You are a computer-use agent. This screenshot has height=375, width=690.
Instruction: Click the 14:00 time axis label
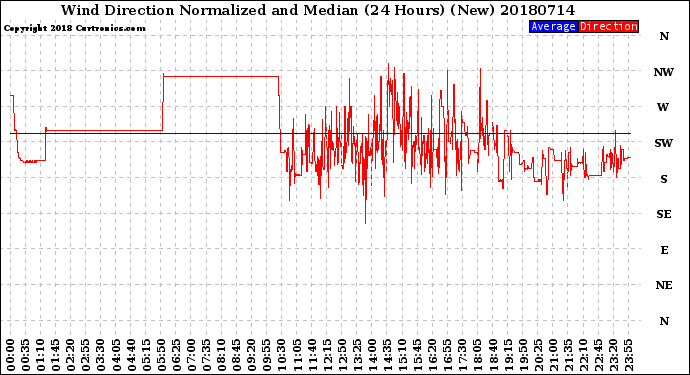click(x=372, y=355)
